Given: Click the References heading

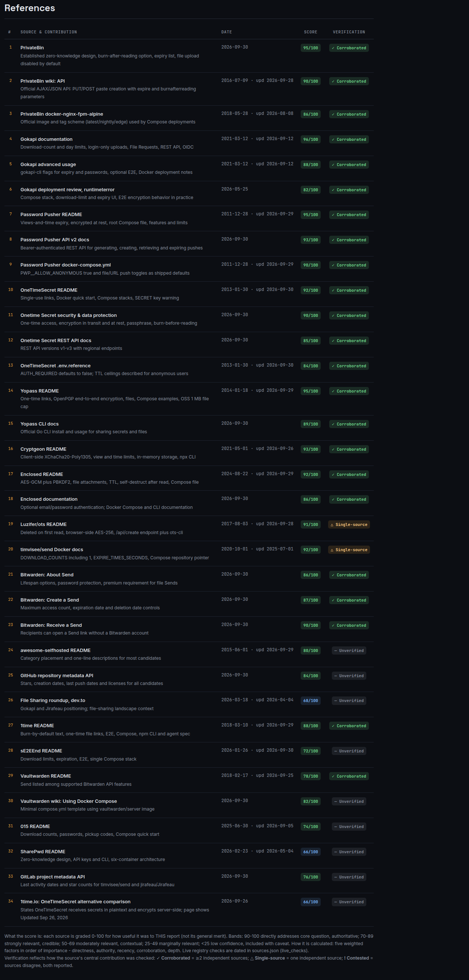Looking at the screenshot, I should tap(30, 8).
